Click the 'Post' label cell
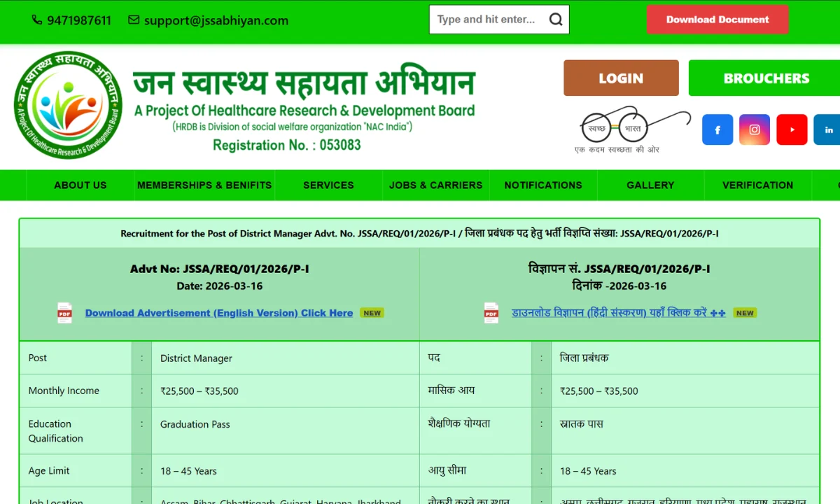 click(x=76, y=358)
